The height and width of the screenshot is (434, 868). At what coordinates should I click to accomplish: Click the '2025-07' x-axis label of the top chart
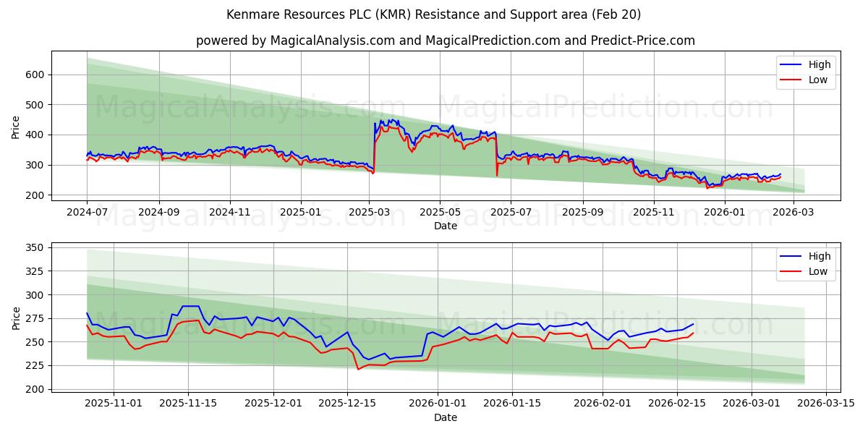pos(511,212)
